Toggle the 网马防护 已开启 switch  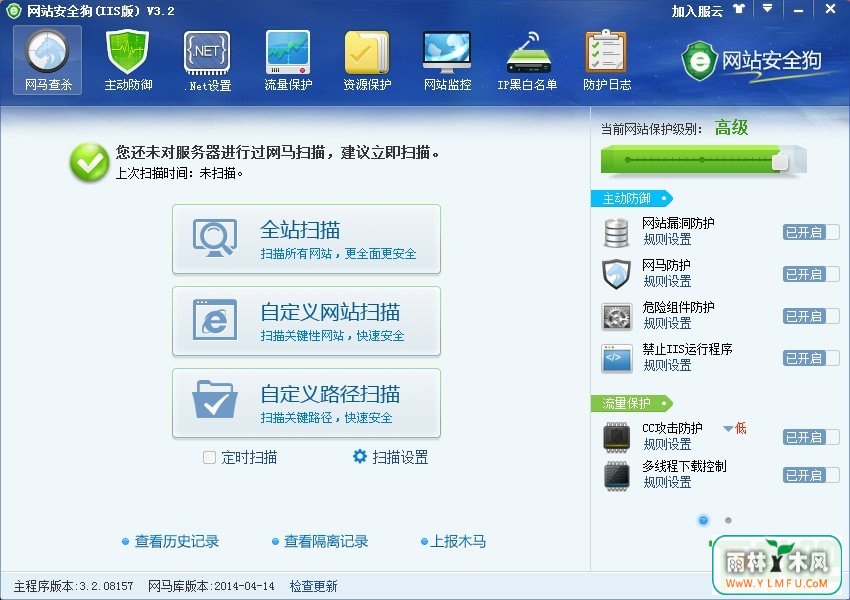coord(811,274)
